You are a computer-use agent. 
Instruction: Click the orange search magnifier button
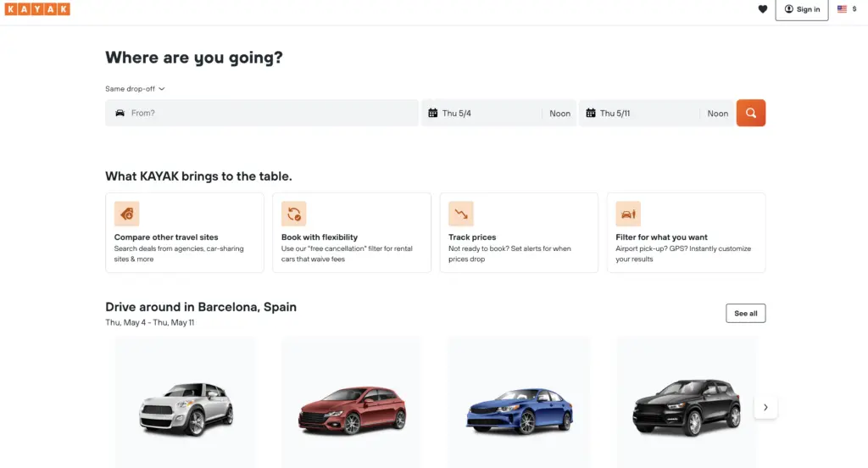click(x=750, y=113)
